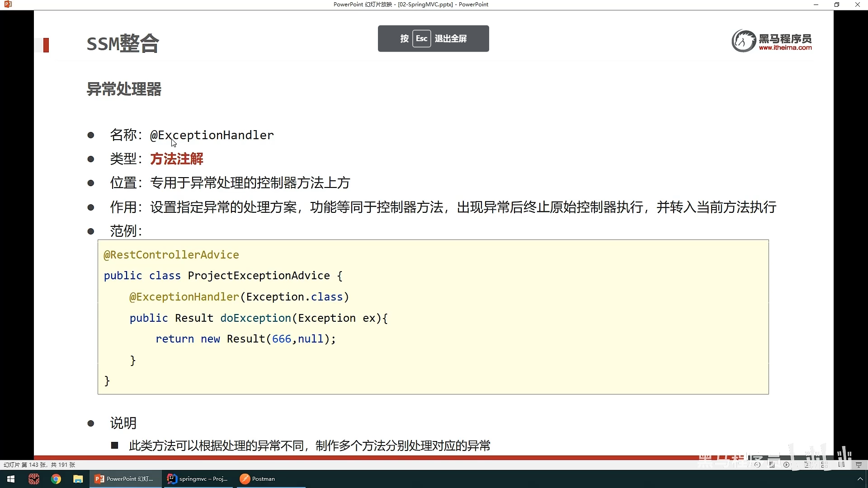Open Chrome from the taskbar
This screenshot has height=488, width=868.
pos(56,479)
